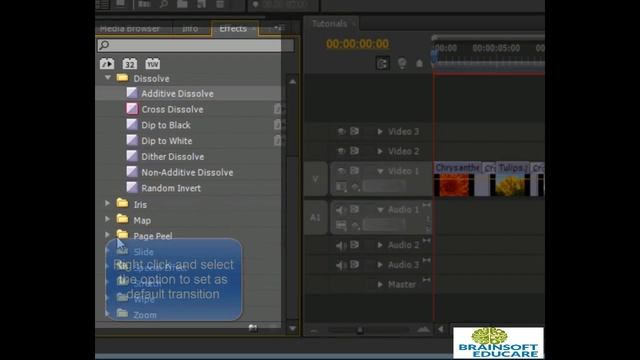Expand the Page Peel folder

coord(107,235)
